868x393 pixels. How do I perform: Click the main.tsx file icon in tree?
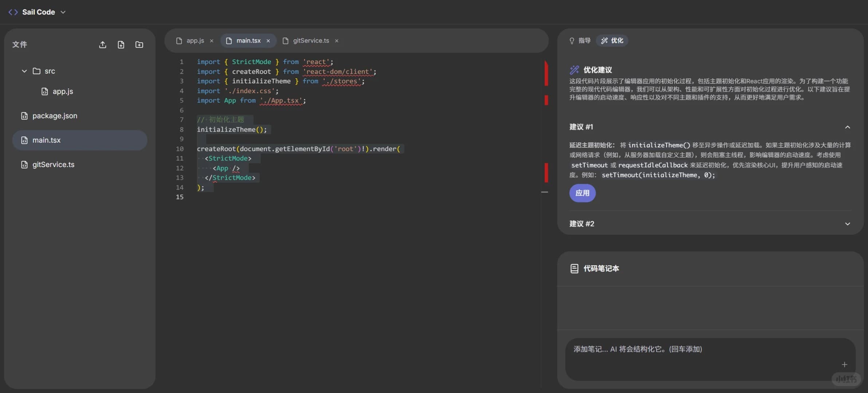(24, 140)
